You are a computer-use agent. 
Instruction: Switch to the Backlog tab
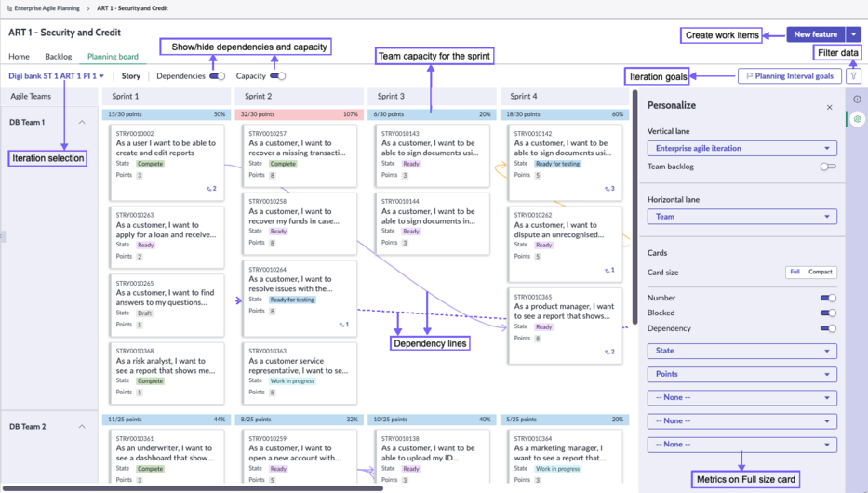tap(58, 57)
